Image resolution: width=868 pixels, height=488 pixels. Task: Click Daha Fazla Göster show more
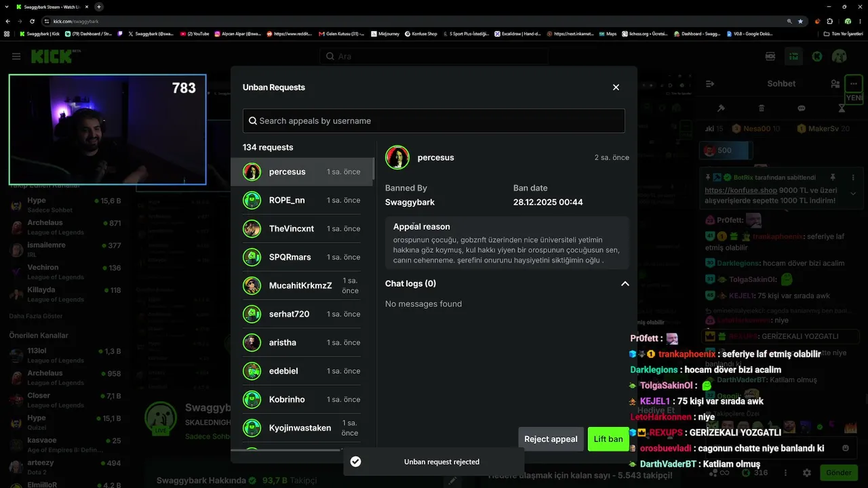click(35, 316)
